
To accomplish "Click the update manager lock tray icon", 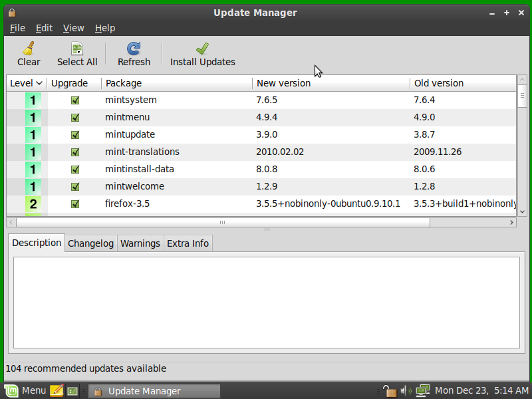I will coord(390,391).
